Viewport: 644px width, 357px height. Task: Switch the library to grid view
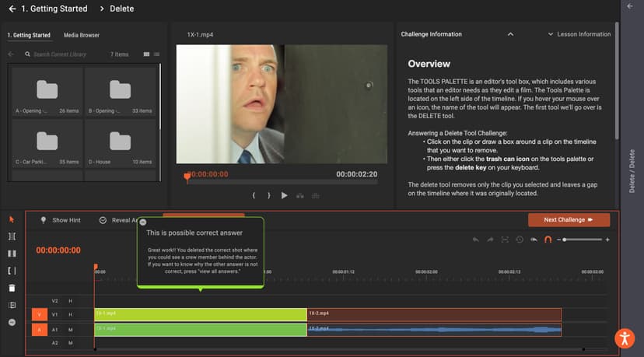pyautogui.click(x=146, y=54)
